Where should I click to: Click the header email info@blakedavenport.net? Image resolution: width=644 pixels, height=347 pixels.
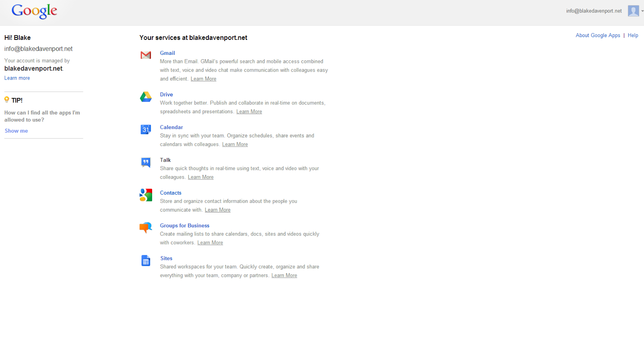[594, 11]
